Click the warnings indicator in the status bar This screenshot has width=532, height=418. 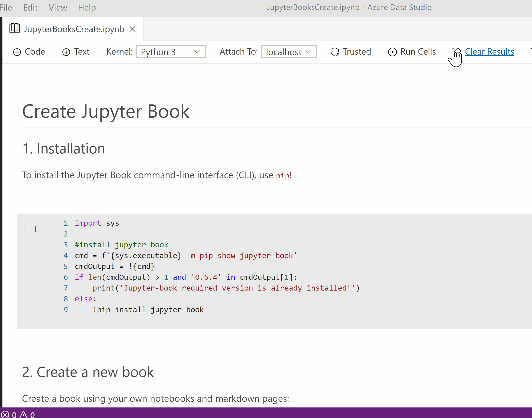tap(27, 415)
